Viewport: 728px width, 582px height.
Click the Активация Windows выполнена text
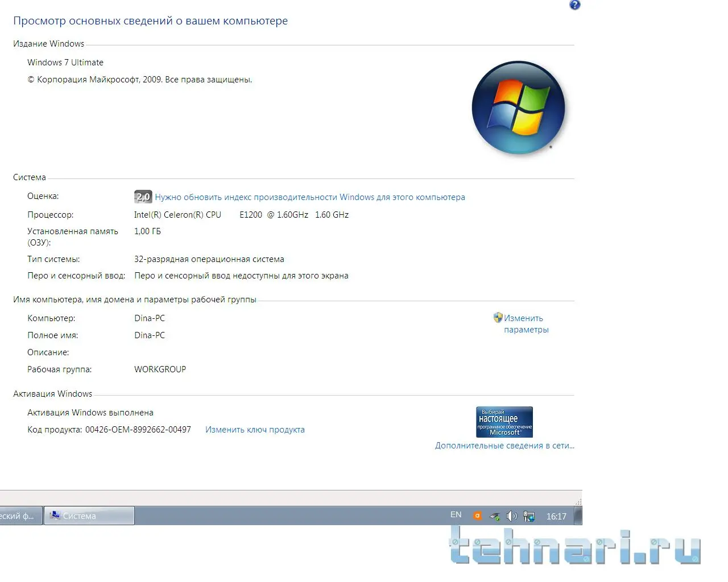tap(90, 413)
